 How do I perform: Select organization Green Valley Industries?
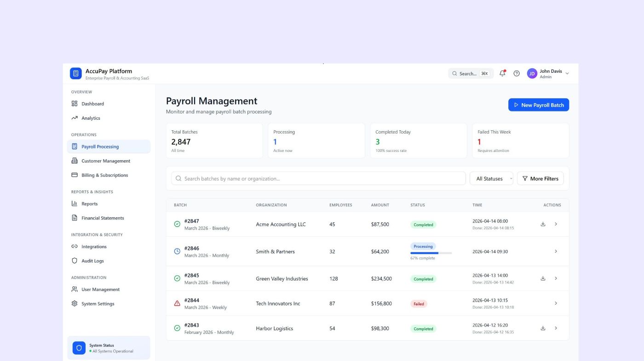click(x=282, y=279)
